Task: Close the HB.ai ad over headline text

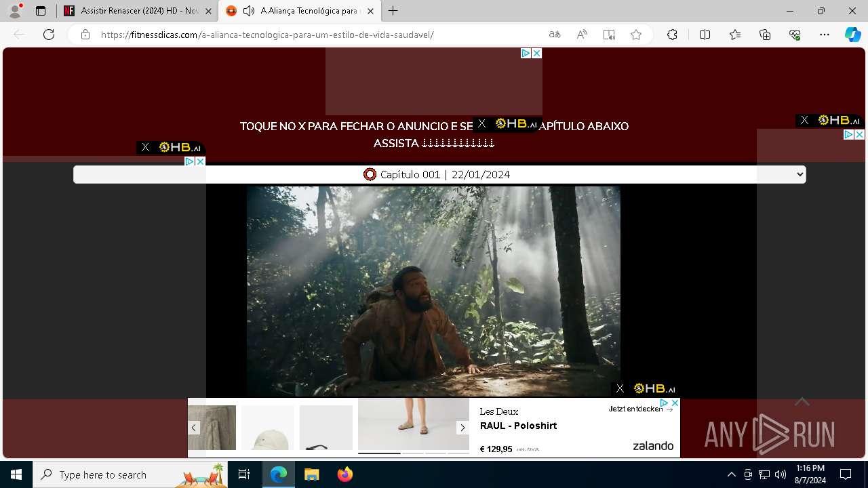Action: coord(481,123)
